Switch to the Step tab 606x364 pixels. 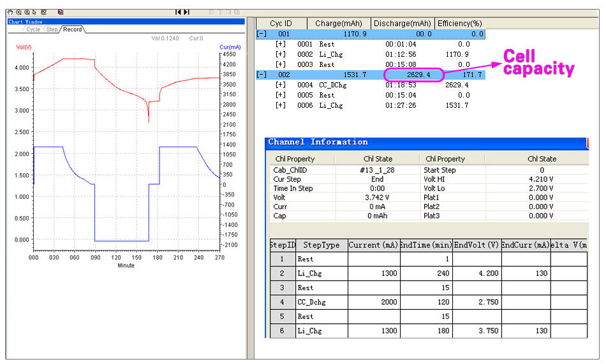tap(52, 29)
